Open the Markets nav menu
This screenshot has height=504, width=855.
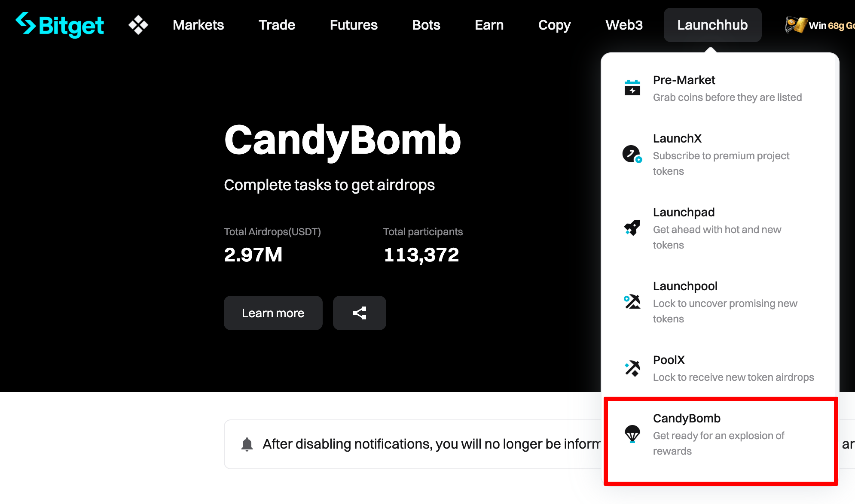(198, 25)
